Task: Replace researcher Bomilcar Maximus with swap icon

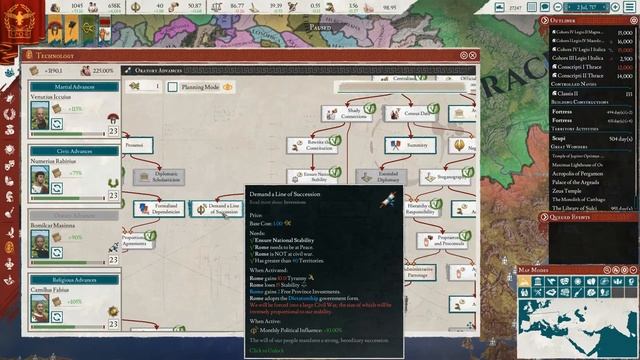Action: click(x=57, y=252)
